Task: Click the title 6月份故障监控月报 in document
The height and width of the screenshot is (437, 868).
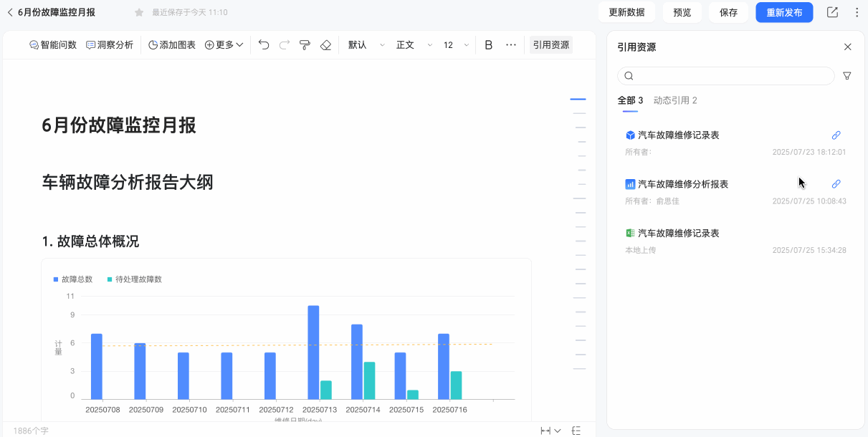Action: point(119,125)
